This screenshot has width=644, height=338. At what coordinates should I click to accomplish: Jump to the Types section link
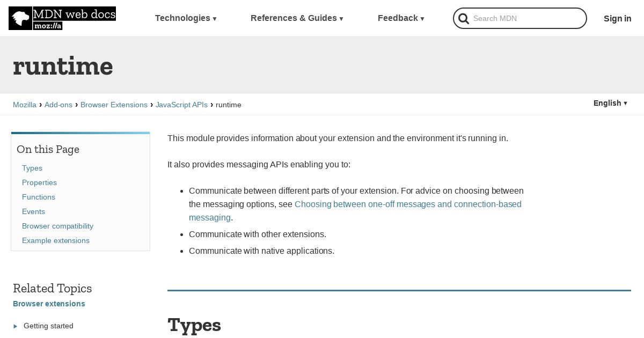pyautogui.click(x=32, y=168)
